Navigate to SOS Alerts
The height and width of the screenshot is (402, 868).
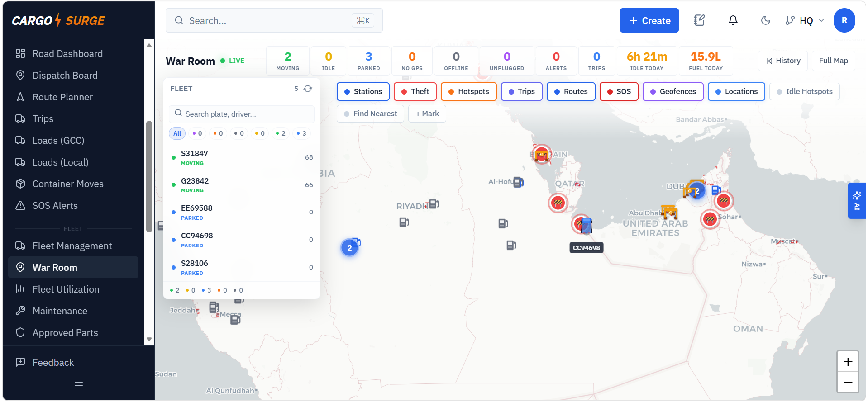[73, 206]
